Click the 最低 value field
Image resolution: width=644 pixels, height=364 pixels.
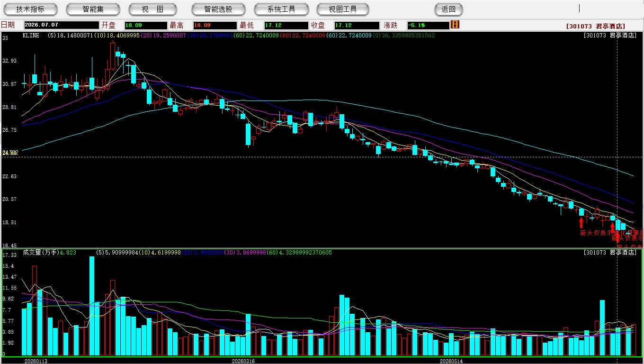pyautogui.click(x=286, y=25)
